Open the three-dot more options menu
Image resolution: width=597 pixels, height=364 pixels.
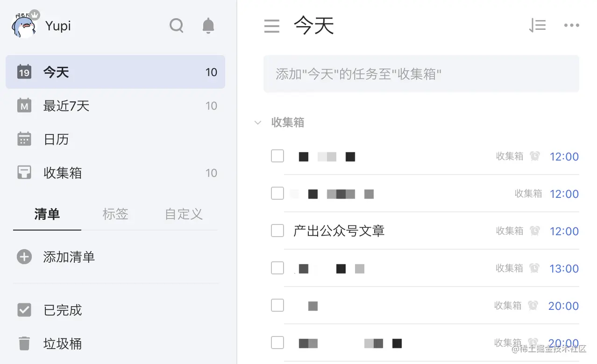click(571, 26)
